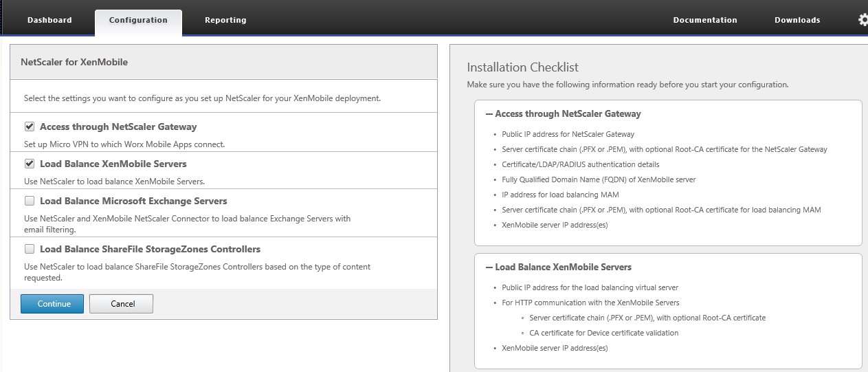
Task: Select the Configuration tab
Action: tap(138, 20)
